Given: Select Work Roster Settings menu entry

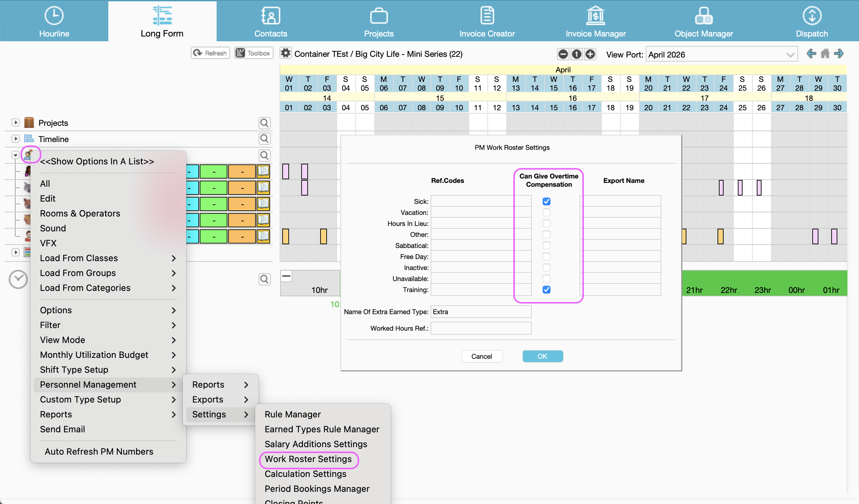Looking at the screenshot, I should 308,459.
